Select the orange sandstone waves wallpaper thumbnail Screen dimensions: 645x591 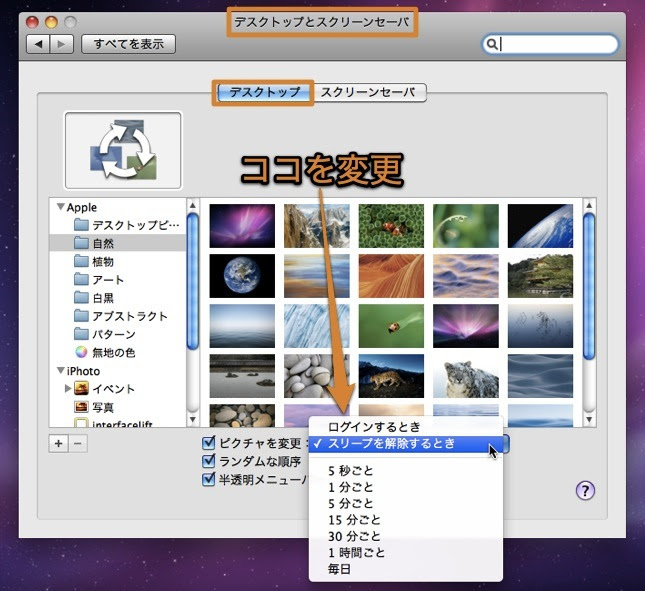pyautogui.click(x=391, y=276)
